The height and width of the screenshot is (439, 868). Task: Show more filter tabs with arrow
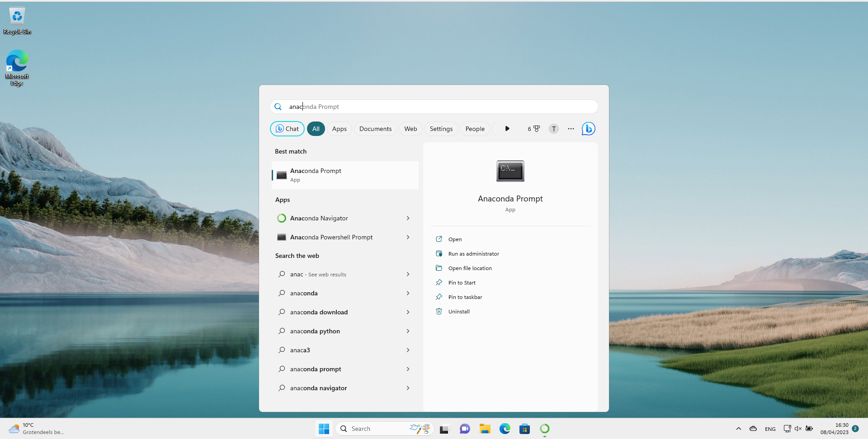(507, 129)
